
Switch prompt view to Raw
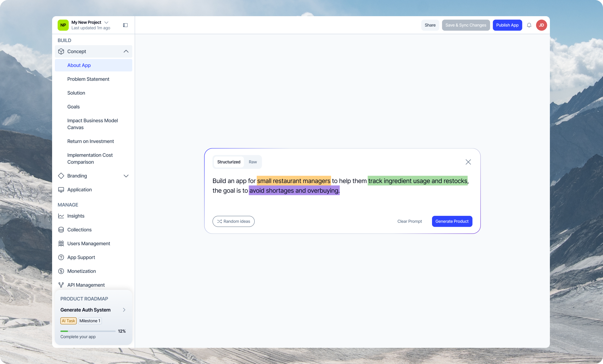point(252,162)
